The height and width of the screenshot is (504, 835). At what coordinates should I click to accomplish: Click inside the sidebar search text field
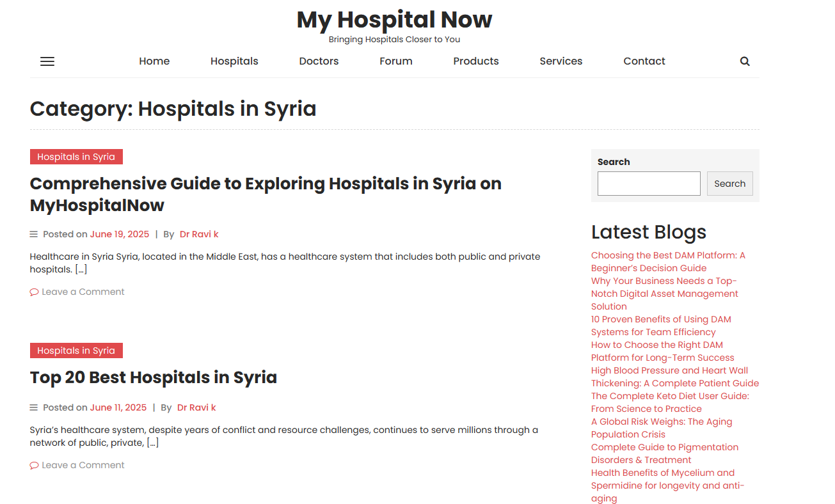[x=648, y=184]
